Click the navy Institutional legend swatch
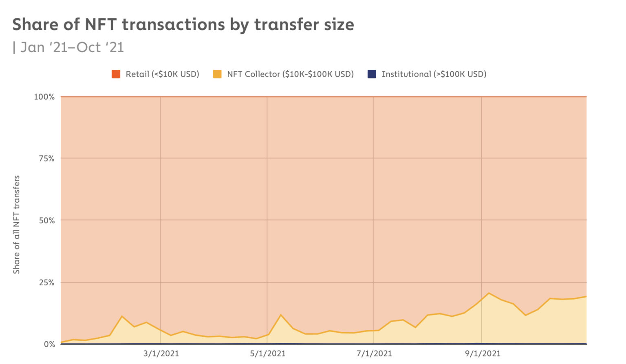Viewport: 626px width, 364px height. pos(372,74)
